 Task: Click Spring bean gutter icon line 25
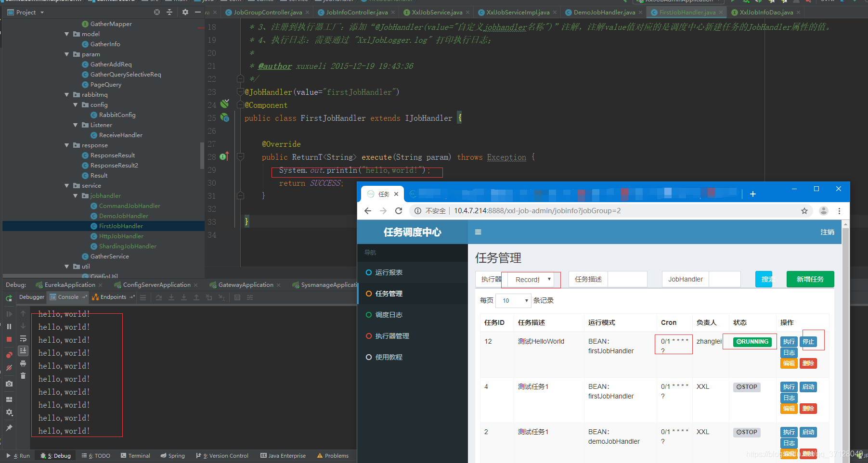pos(225,117)
